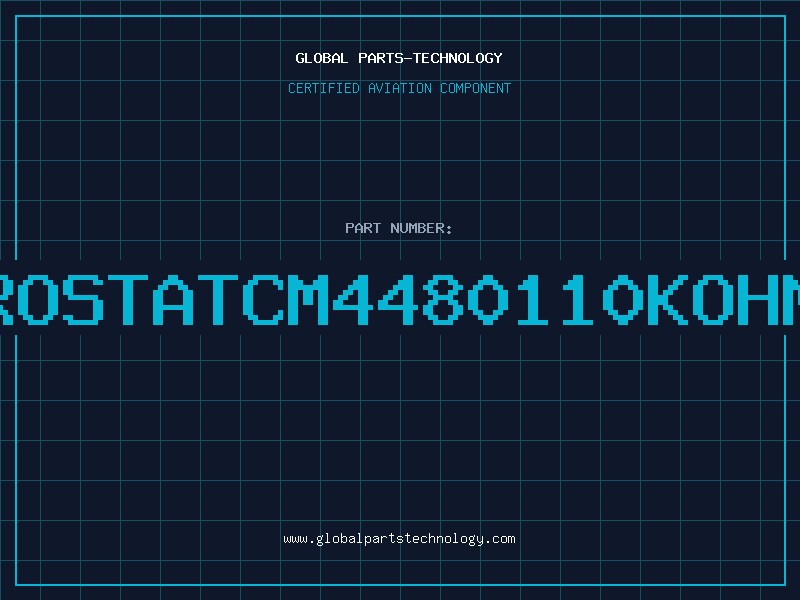Select the letters CM in the part number
This screenshot has height=600, width=800.
click(286, 299)
